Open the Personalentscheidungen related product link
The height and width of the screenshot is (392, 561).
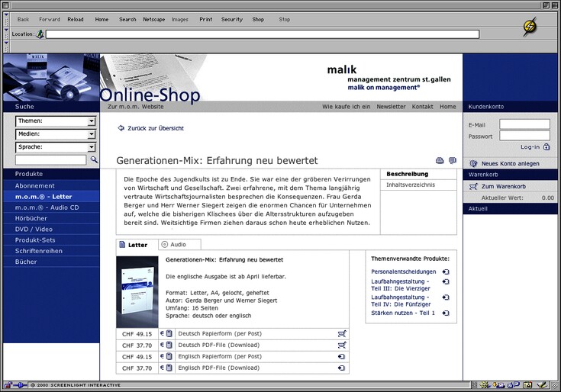[404, 272]
